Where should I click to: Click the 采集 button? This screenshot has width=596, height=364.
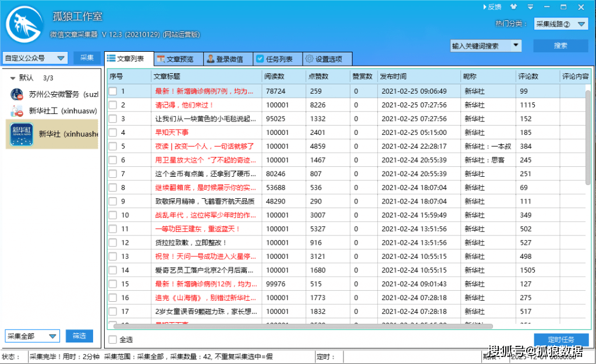[87, 58]
